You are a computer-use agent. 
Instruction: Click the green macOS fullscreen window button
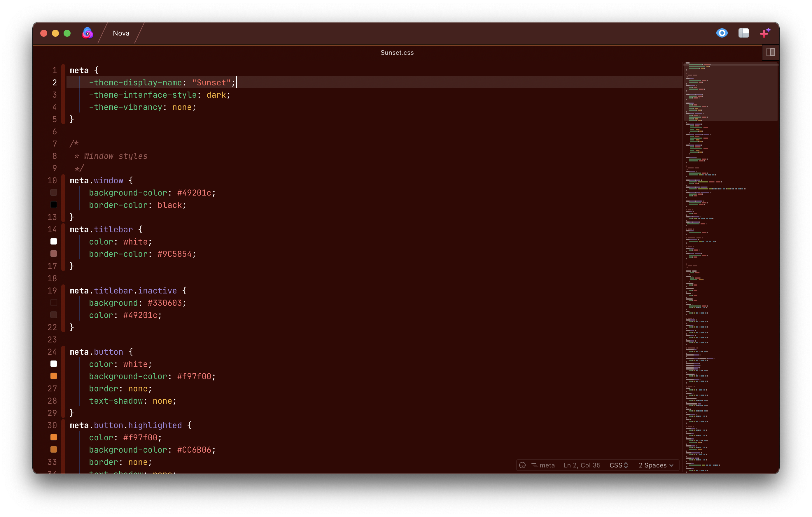tap(67, 33)
